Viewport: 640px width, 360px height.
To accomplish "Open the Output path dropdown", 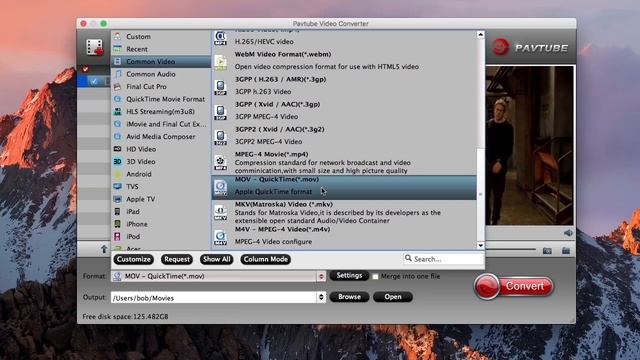I will pyautogui.click(x=321, y=297).
